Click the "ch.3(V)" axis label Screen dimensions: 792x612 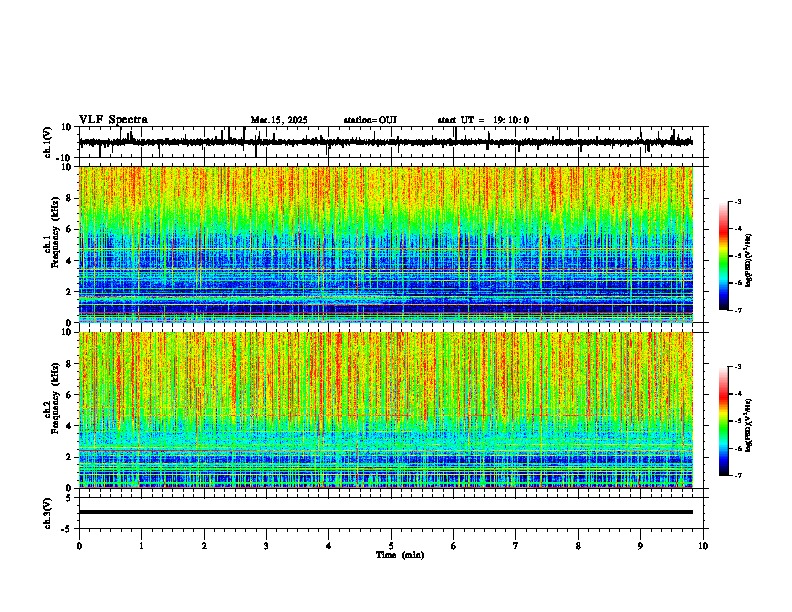(x=48, y=513)
